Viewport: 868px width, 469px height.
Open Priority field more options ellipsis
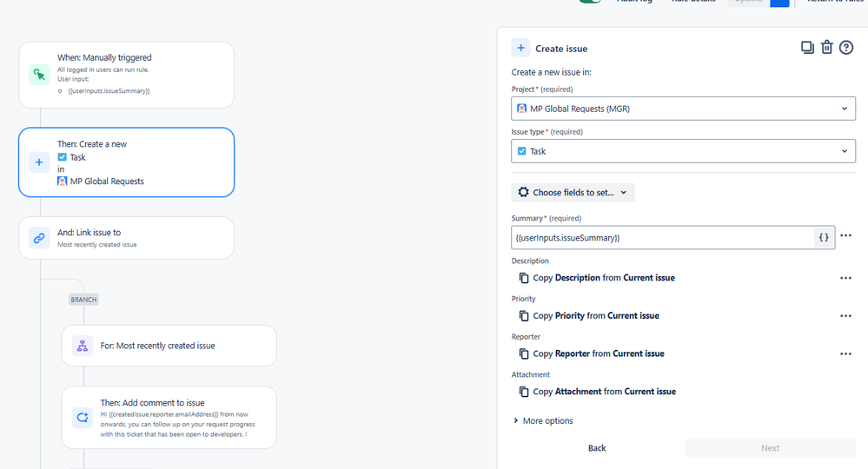pyautogui.click(x=846, y=316)
